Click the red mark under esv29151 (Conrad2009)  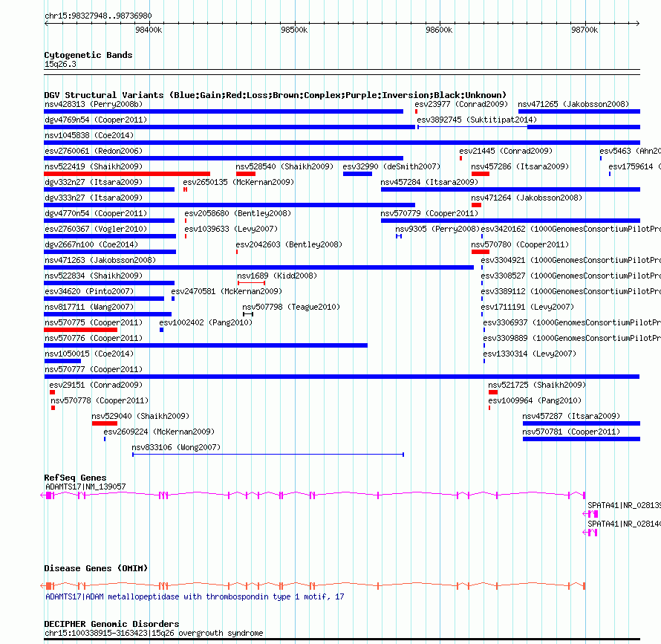[x=52, y=392]
